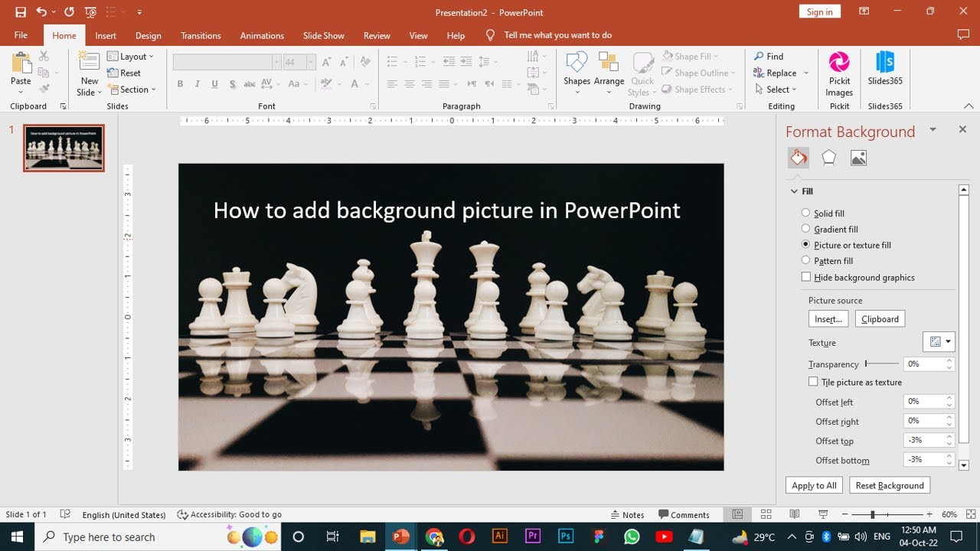Image resolution: width=980 pixels, height=551 pixels.
Task: Open File Explorer from the taskbar
Action: 368,536
